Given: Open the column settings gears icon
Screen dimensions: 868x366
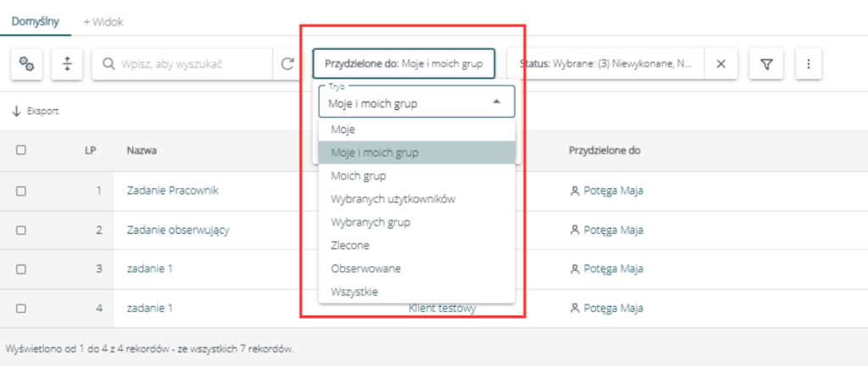Looking at the screenshot, I should tap(26, 64).
